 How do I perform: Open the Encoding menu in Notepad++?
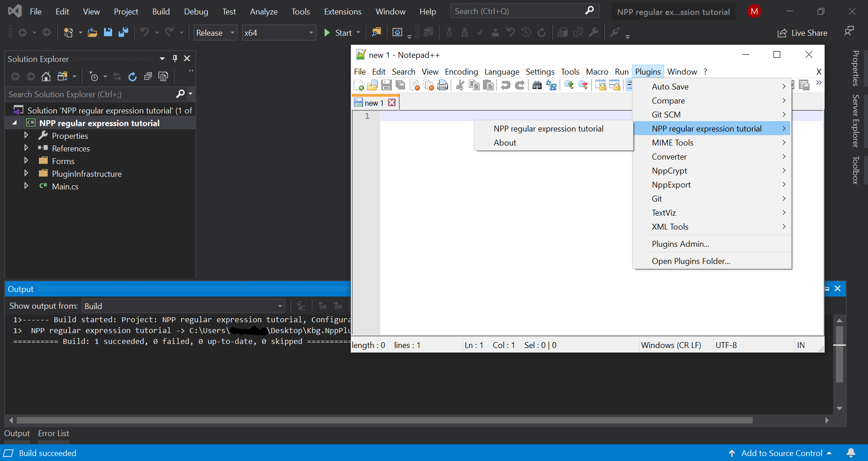click(461, 71)
